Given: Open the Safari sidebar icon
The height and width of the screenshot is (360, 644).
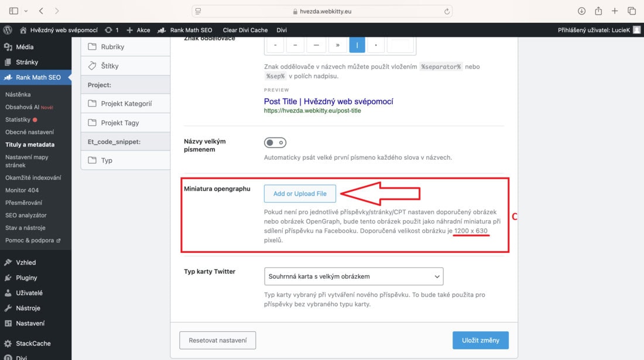Looking at the screenshot, I should (13, 11).
